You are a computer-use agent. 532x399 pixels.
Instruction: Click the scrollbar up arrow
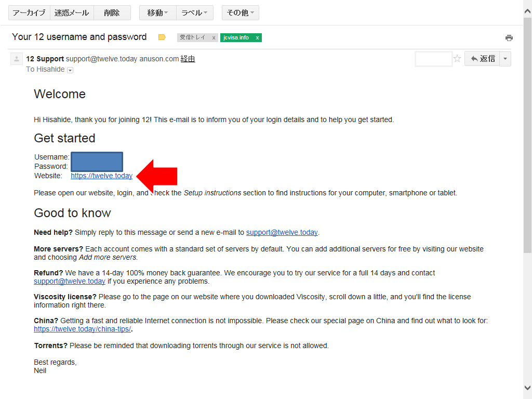[527, 11]
